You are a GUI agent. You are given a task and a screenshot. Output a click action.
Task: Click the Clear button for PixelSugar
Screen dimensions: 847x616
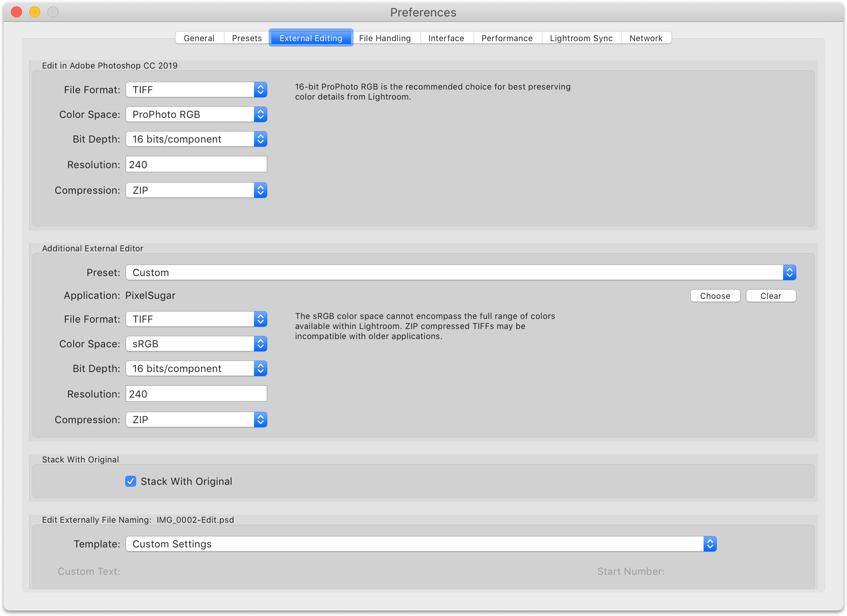(x=771, y=296)
